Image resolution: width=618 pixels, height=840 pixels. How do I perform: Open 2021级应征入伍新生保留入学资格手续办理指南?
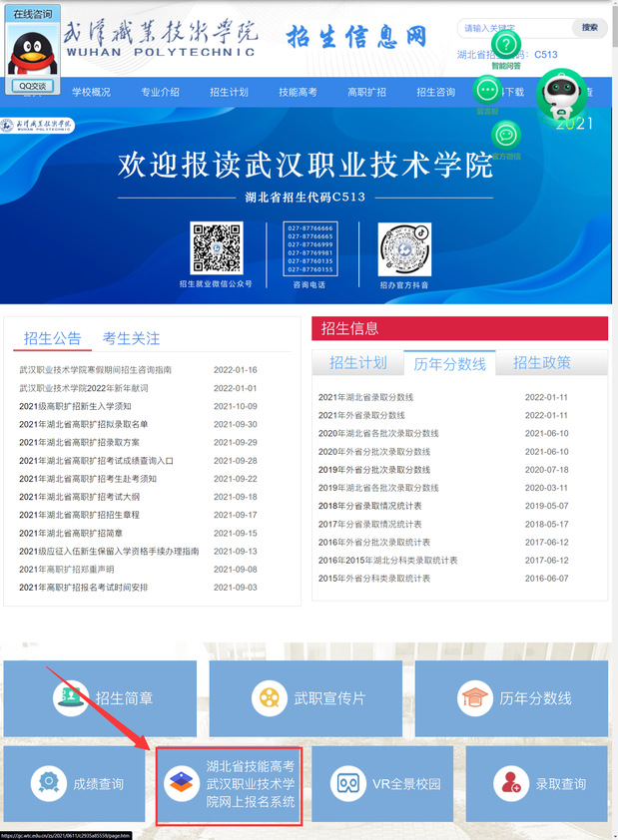(x=110, y=552)
